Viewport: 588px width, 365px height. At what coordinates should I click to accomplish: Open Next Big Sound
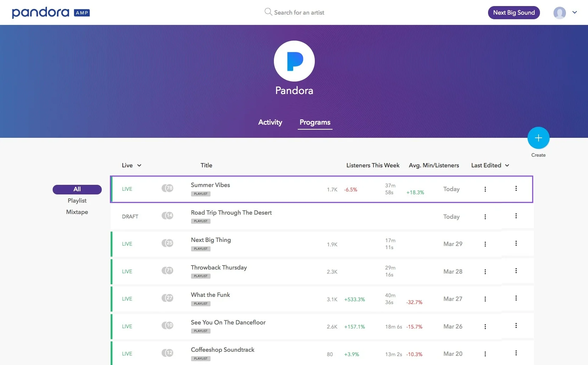[514, 12]
